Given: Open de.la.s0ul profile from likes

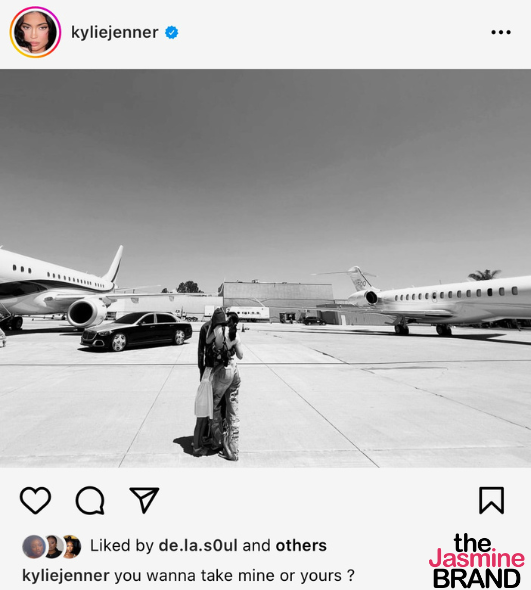Looking at the screenshot, I should pyautogui.click(x=198, y=545).
